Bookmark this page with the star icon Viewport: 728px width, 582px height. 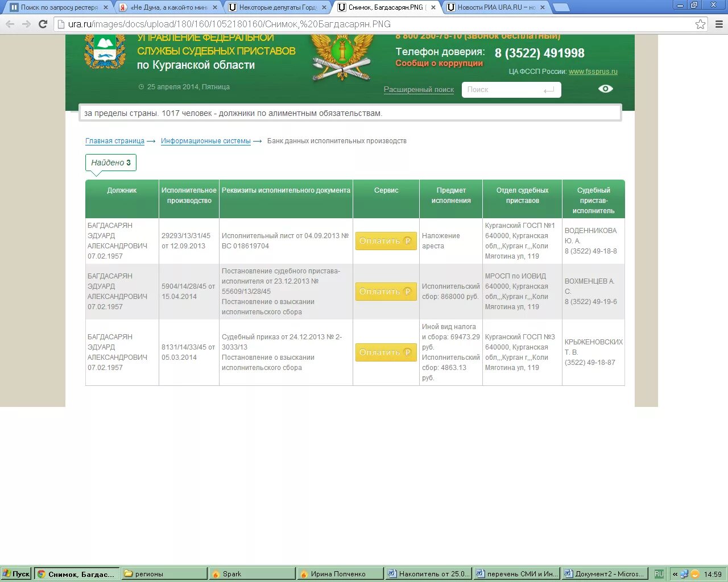pos(700,24)
